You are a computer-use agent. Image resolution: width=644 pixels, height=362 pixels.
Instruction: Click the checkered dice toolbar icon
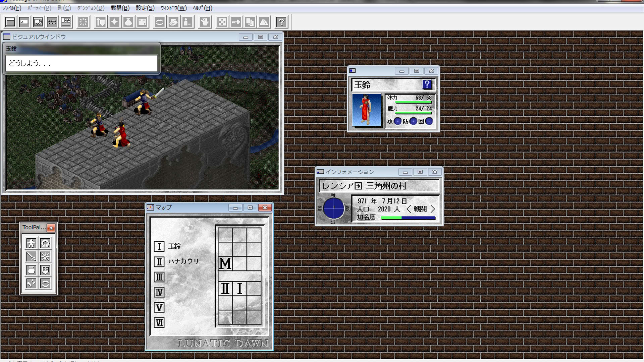(x=222, y=22)
